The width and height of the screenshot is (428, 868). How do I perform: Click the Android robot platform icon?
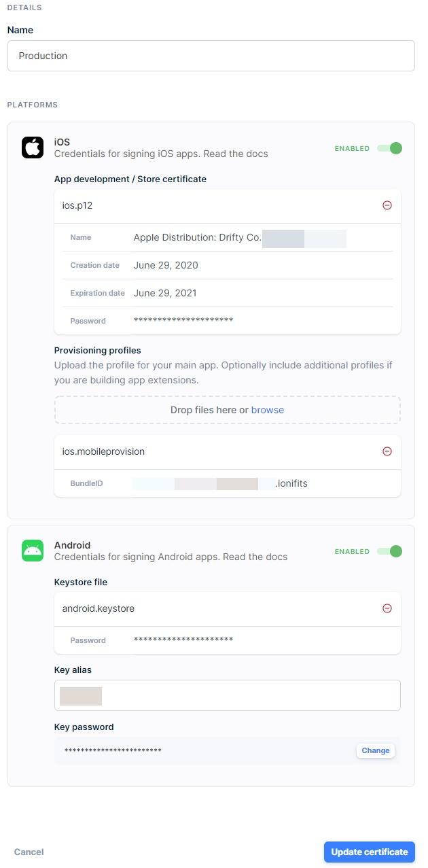(32, 551)
